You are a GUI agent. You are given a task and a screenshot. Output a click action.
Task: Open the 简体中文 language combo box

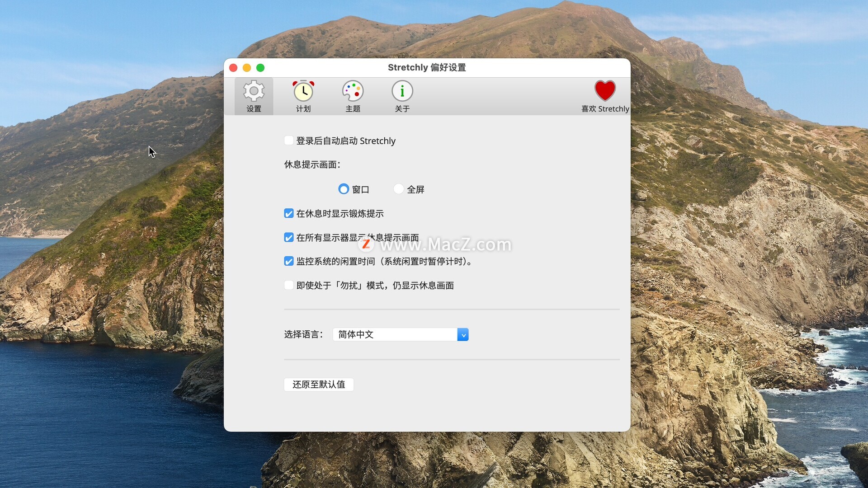(x=396, y=334)
